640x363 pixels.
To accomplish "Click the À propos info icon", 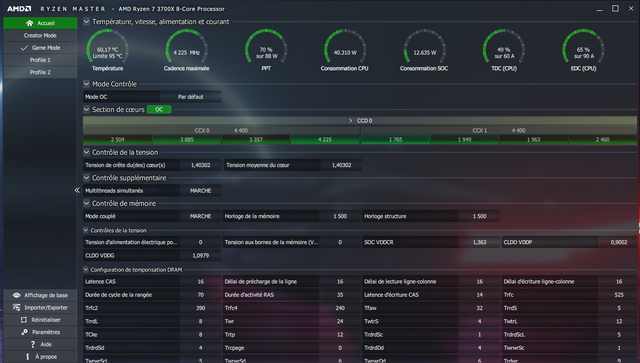I will tap(28, 356).
